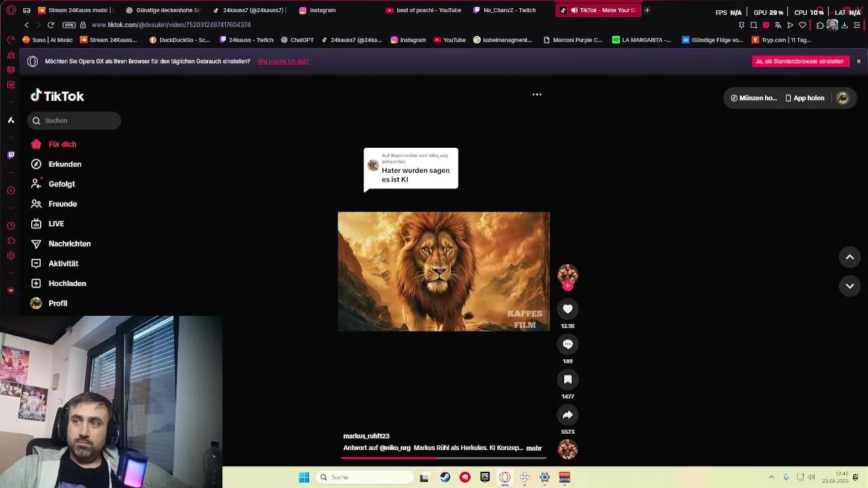
Task: Switch to the 24kauss7 TikTok tab
Action: pos(249,10)
